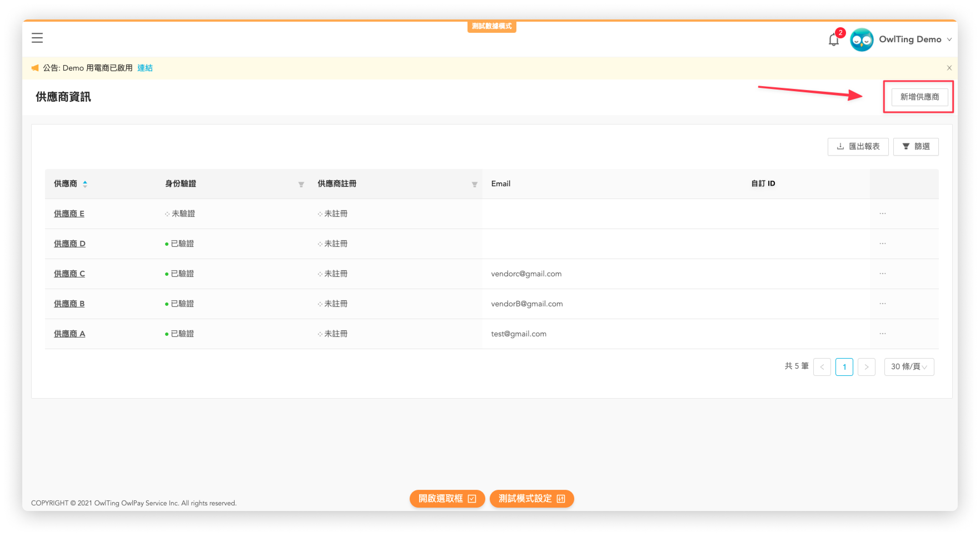This screenshot has height=536, width=980.
Task: Open the 供應商註冊 column filter icon
Action: pyautogui.click(x=474, y=185)
